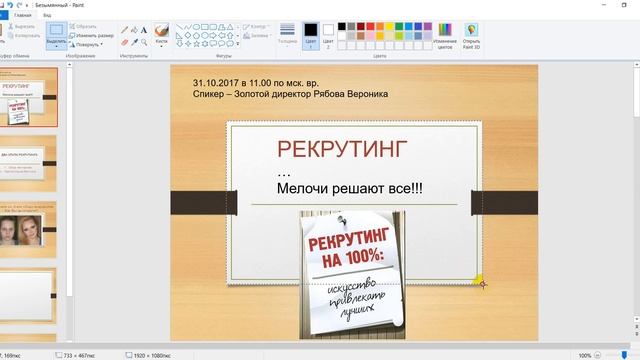640x360 pixels.
Task: Click the slide panel scrollbar up arrow
Action: (x=69, y=64)
